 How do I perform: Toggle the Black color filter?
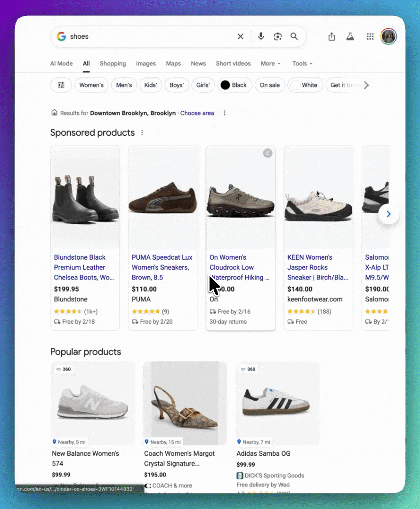coord(234,85)
